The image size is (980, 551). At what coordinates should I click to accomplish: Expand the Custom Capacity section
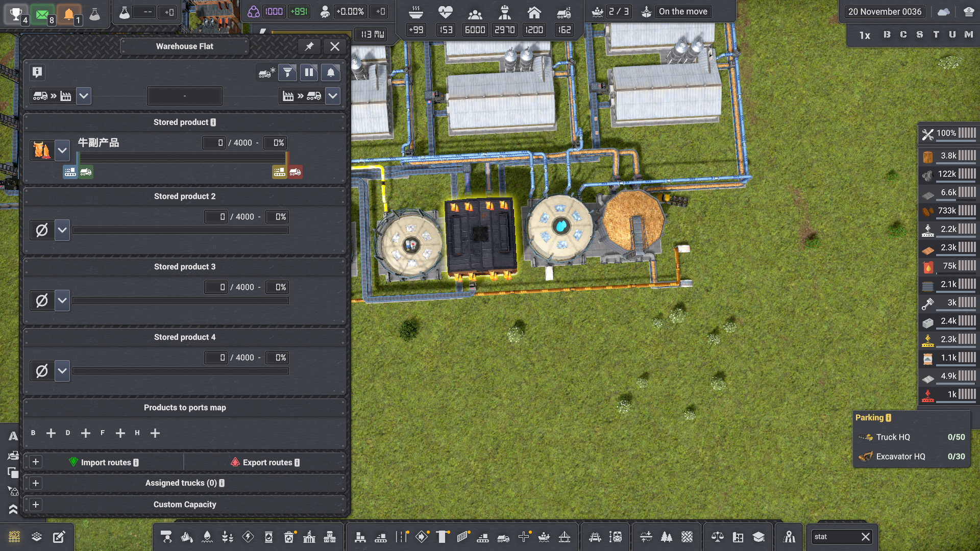click(36, 505)
